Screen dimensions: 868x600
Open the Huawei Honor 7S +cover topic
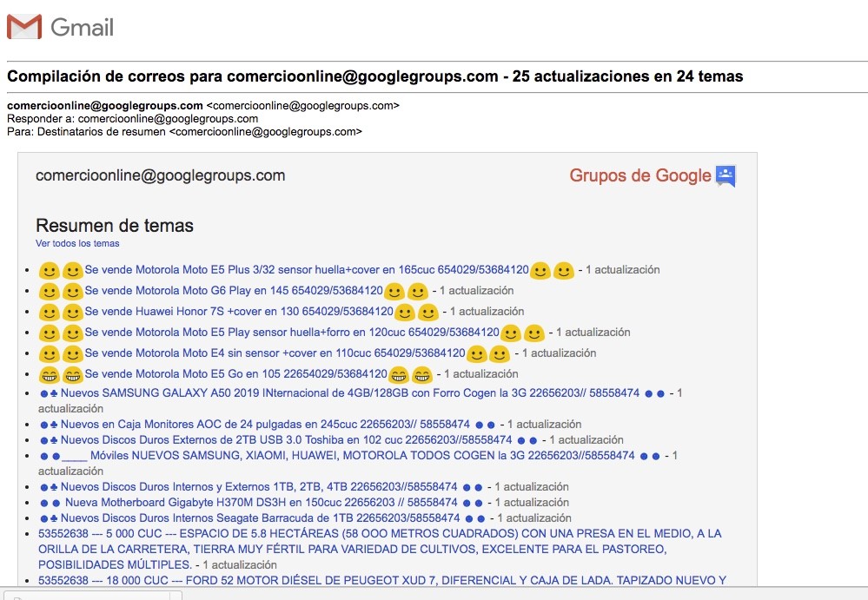(x=239, y=312)
